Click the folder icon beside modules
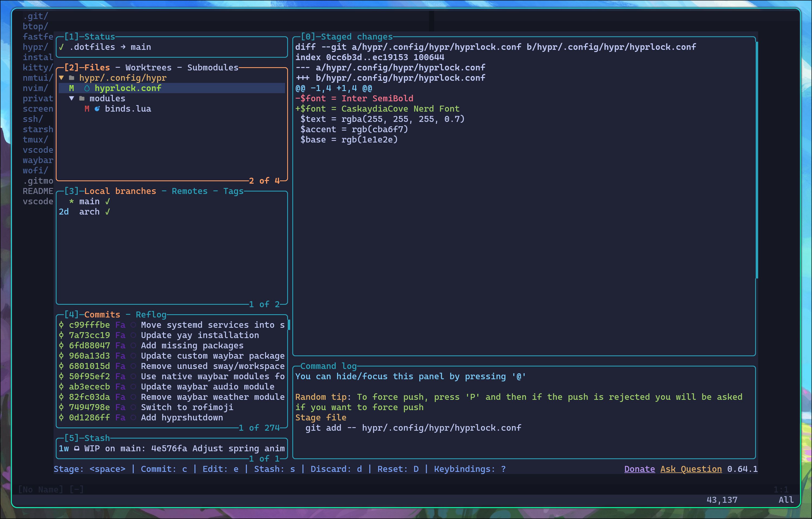The width and height of the screenshot is (812, 519). coord(82,99)
